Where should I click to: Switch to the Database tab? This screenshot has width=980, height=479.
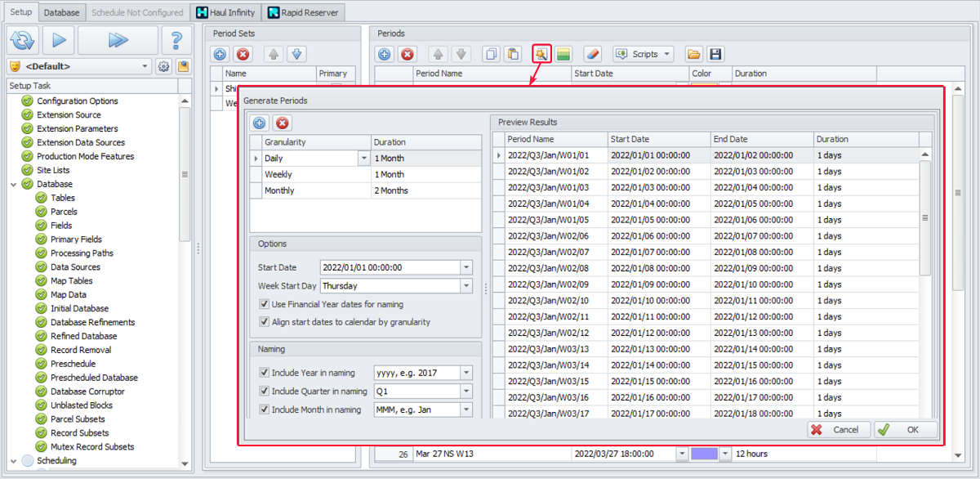pos(62,13)
